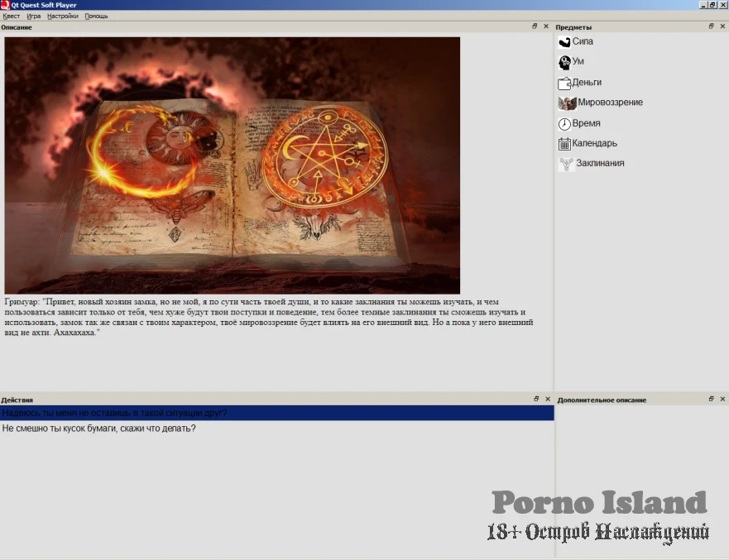Click the grimoire book image

point(233,165)
